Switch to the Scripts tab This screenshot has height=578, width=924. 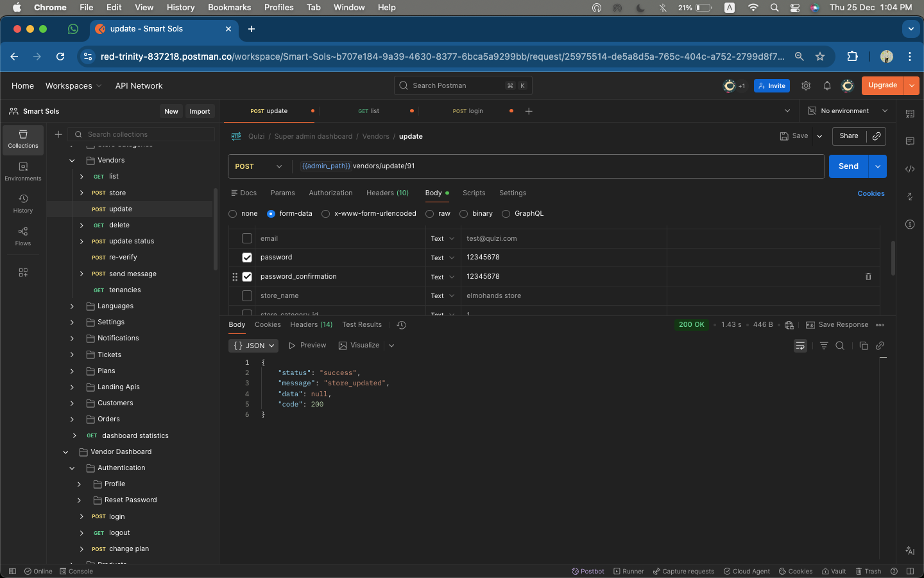coord(474,193)
